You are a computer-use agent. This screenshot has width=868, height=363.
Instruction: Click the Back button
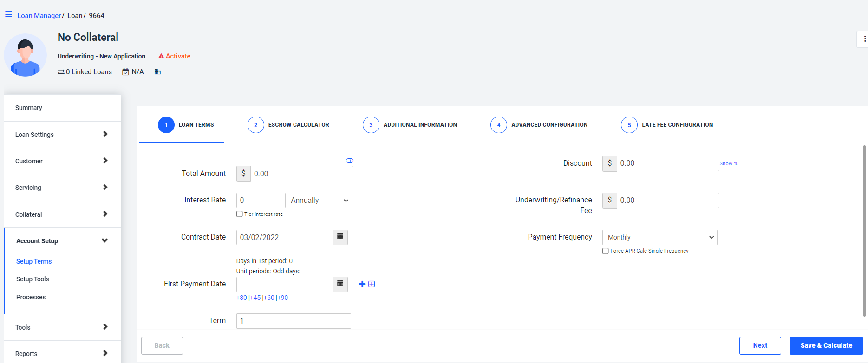[x=162, y=345]
